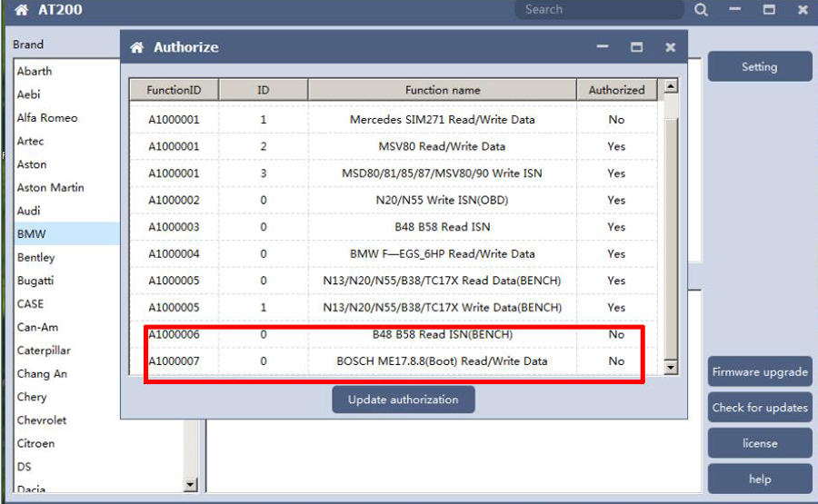This screenshot has height=504, width=818.
Task: Select Can-Am brand
Action: 37,327
